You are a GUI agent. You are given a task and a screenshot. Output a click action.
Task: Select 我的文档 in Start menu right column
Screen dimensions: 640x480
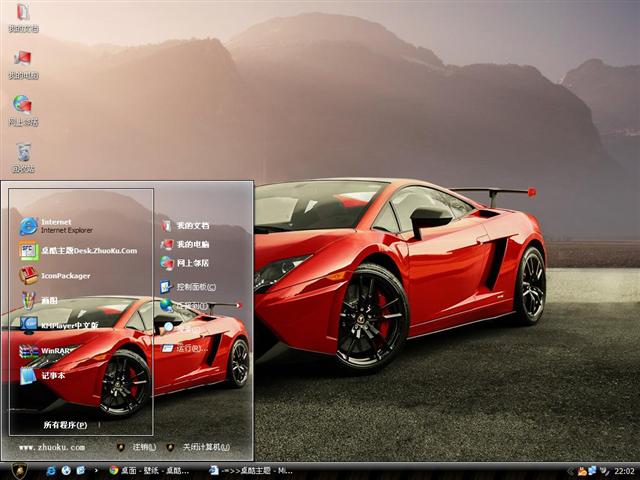pos(185,225)
